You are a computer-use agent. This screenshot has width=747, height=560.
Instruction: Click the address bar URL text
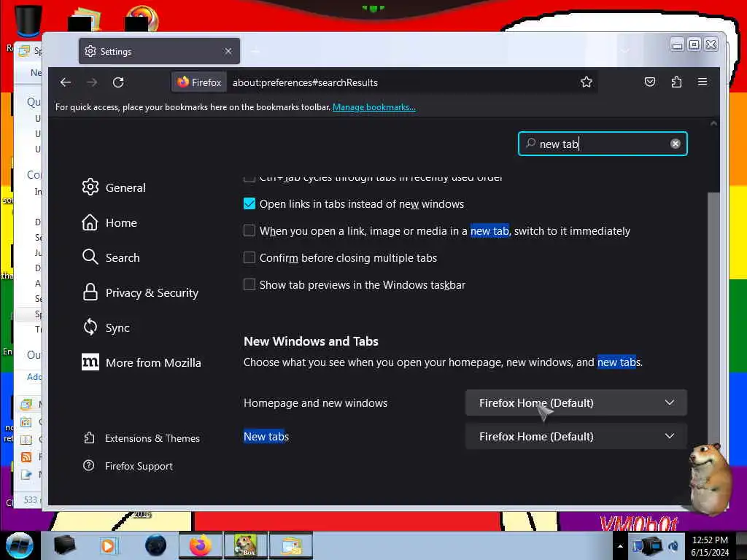[x=305, y=82]
